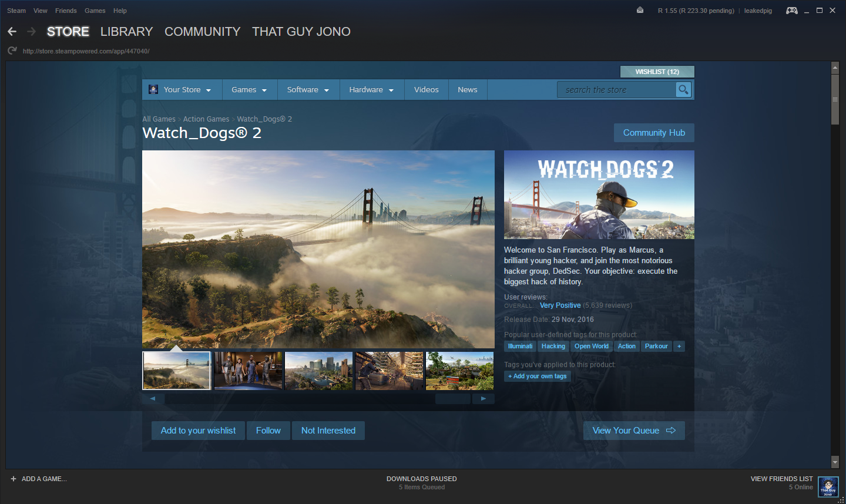Open DOWNLOADS PAUSED status
Viewport: 846px width, 504px height.
tap(422, 479)
